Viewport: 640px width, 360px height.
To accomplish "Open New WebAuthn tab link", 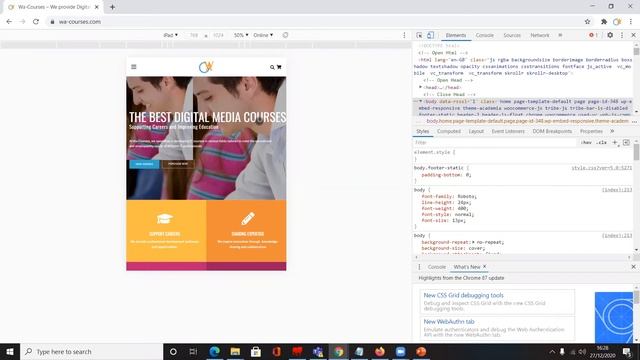I will [449, 322].
